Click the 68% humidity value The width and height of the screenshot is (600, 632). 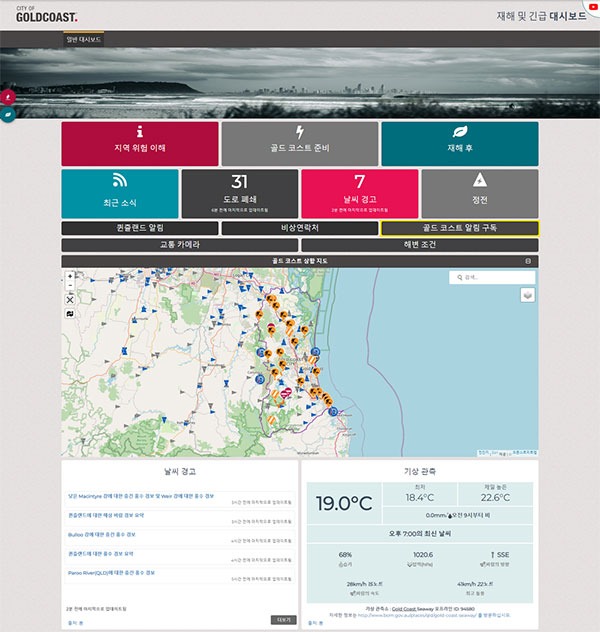pos(345,555)
